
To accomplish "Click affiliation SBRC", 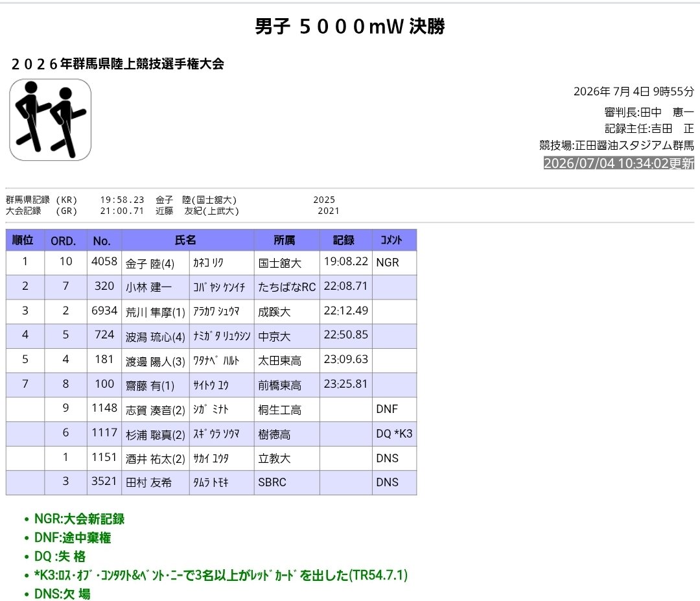I will pos(272,482).
